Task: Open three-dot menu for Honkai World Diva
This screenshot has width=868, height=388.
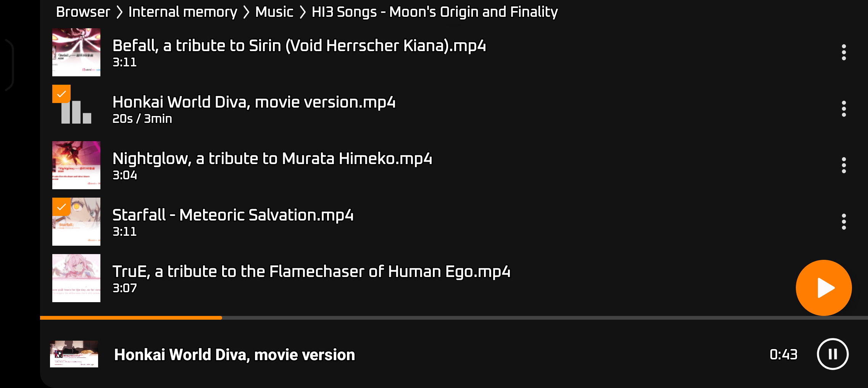Action: 844,109
